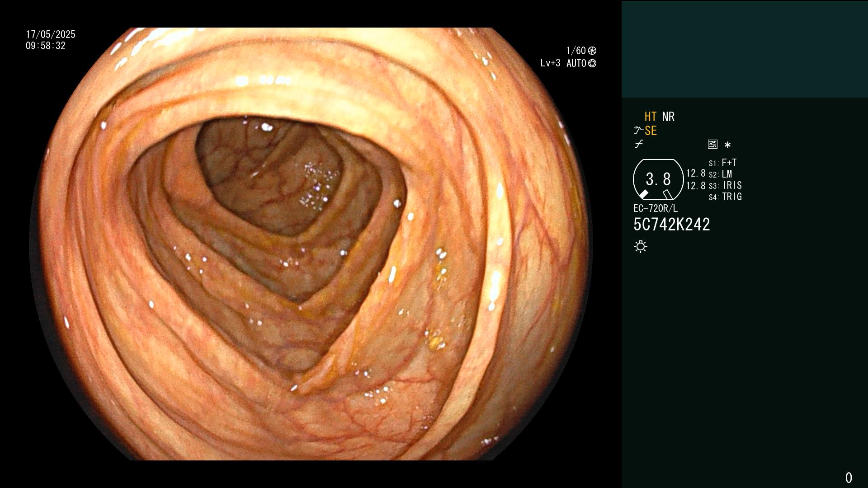Click the S4: TRIG switch assignment
The height and width of the screenshot is (488, 868).
tap(725, 197)
